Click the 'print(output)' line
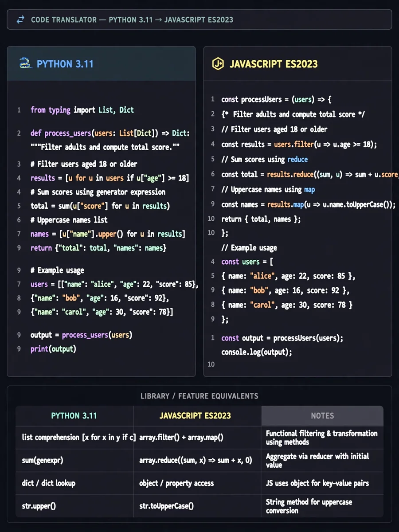Screen dimensions: 399x532 tap(53, 349)
